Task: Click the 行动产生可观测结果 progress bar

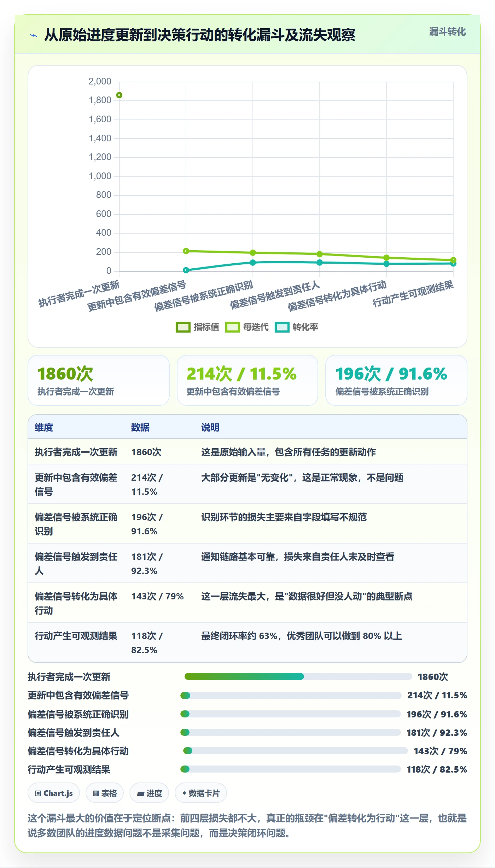Action: point(290,769)
